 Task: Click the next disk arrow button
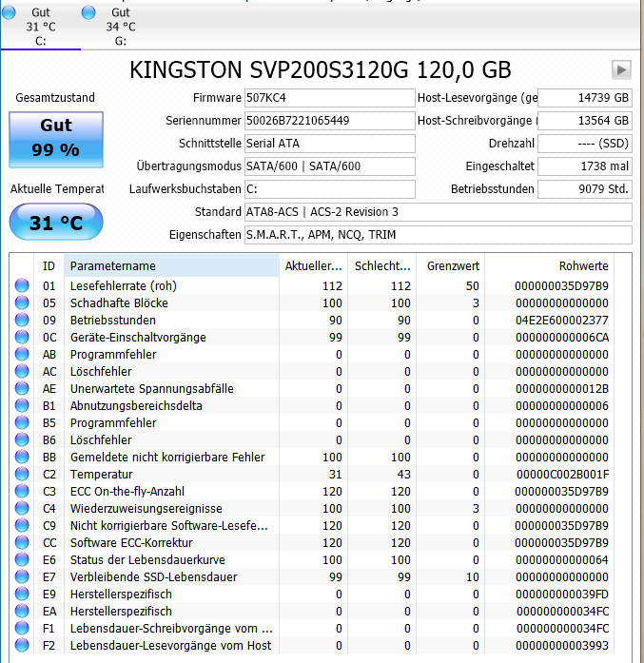coord(621,69)
